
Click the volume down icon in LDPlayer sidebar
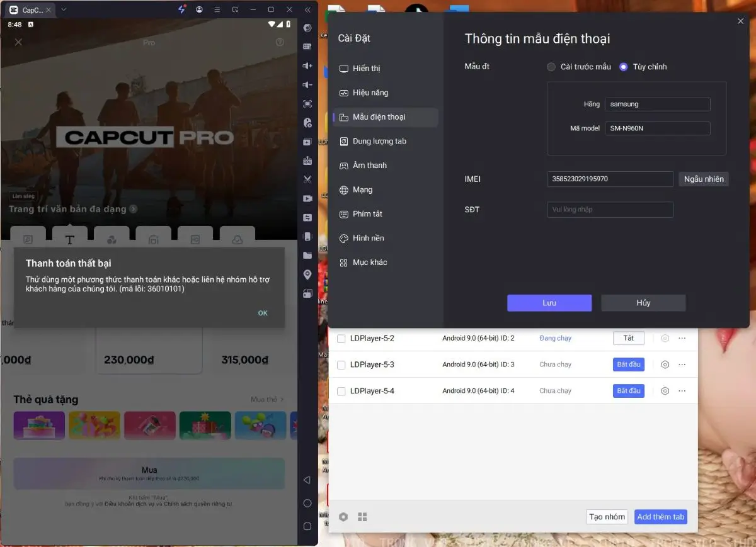tap(307, 84)
